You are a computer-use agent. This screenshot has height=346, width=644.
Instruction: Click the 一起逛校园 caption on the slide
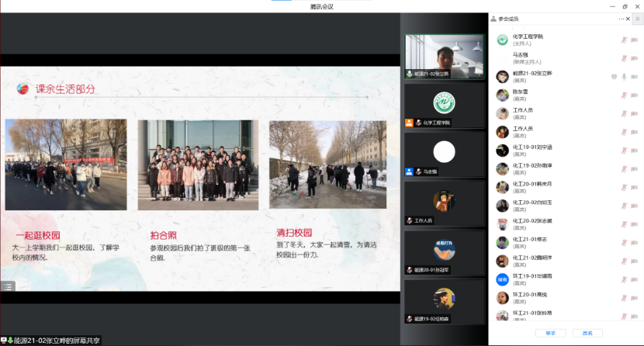(38, 235)
